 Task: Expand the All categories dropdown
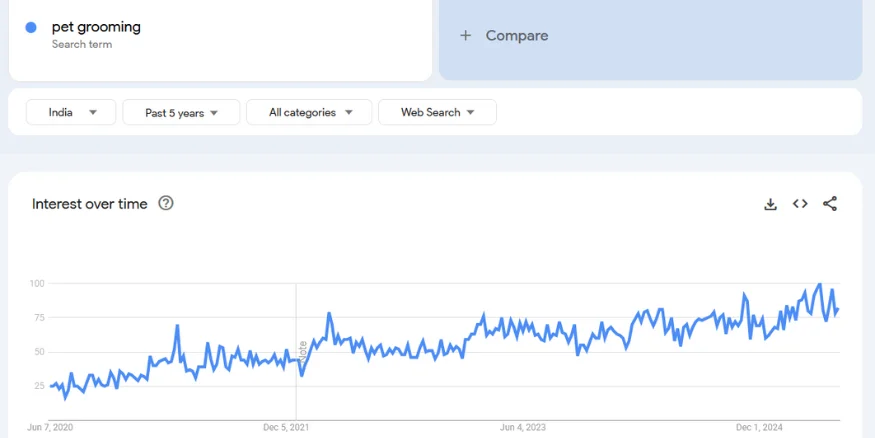[309, 112]
